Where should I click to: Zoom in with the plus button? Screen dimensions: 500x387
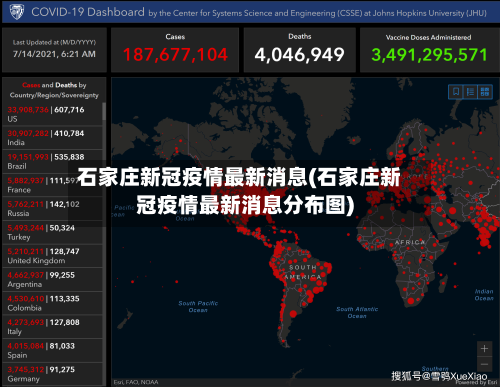tap(485, 349)
